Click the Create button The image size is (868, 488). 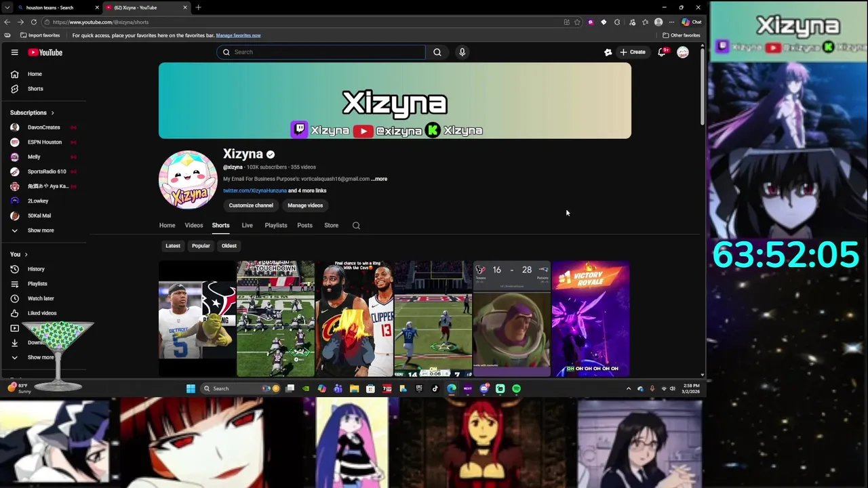click(632, 52)
